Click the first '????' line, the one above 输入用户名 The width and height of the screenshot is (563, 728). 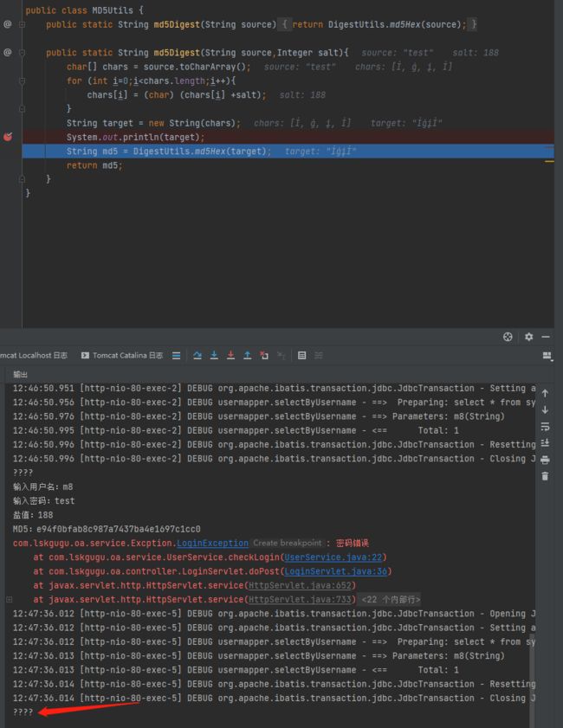click(23, 473)
